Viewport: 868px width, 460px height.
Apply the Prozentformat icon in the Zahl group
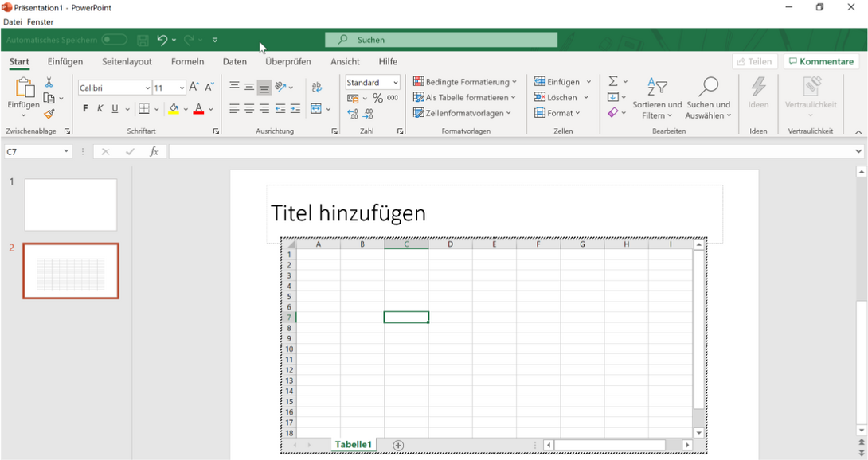click(x=376, y=97)
